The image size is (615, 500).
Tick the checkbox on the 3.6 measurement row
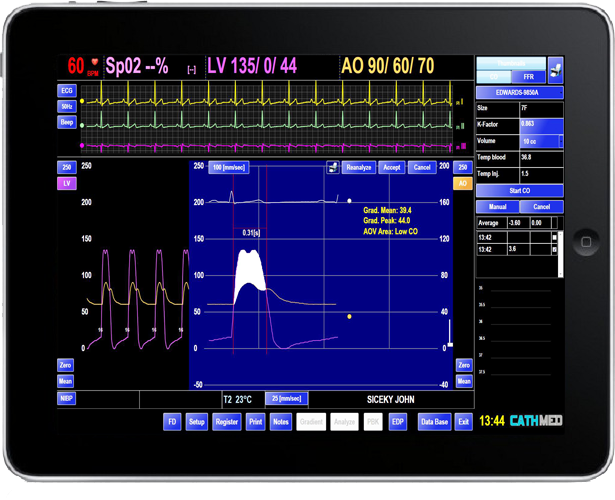[555, 250]
